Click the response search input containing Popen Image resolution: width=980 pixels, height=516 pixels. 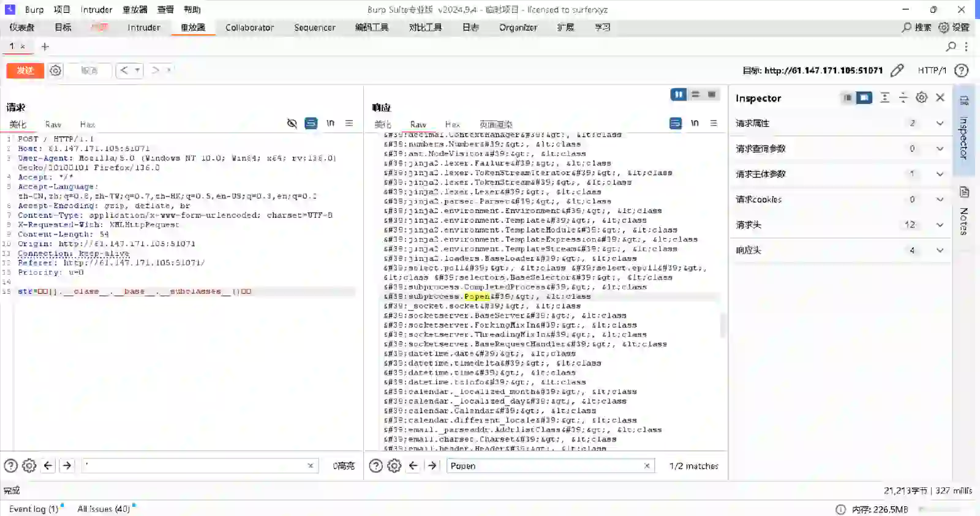(x=545, y=466)
